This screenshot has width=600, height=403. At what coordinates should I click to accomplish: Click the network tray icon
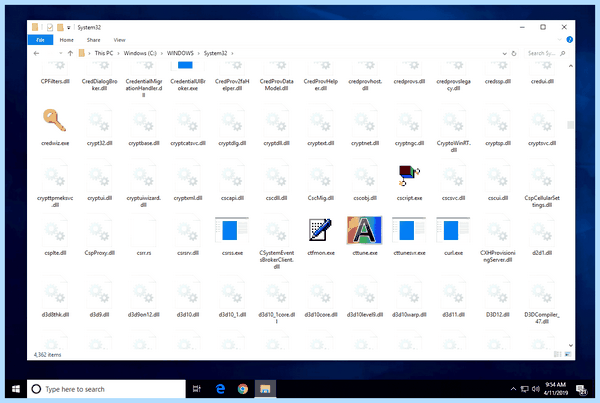pos(525,389)
